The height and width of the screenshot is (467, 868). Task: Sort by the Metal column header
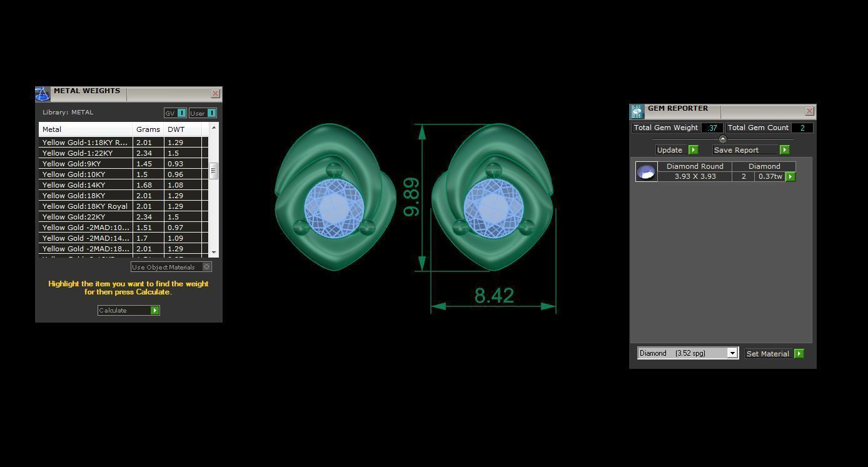[x=86, y=129]
